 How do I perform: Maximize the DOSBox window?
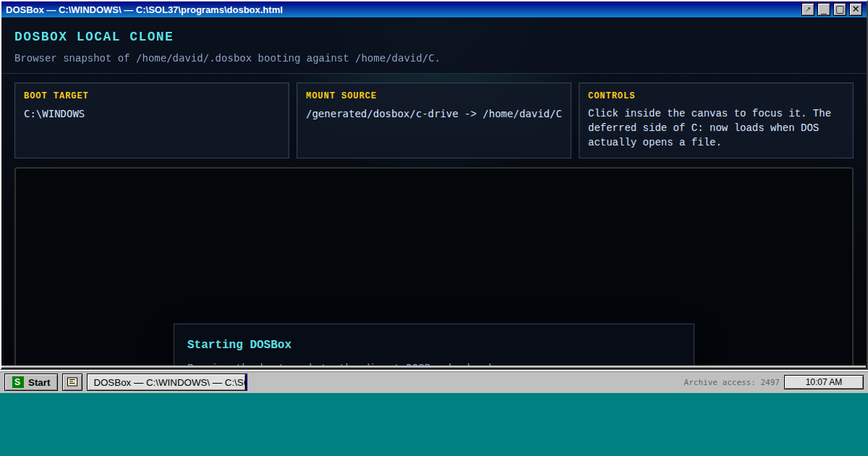coord(840,9)
